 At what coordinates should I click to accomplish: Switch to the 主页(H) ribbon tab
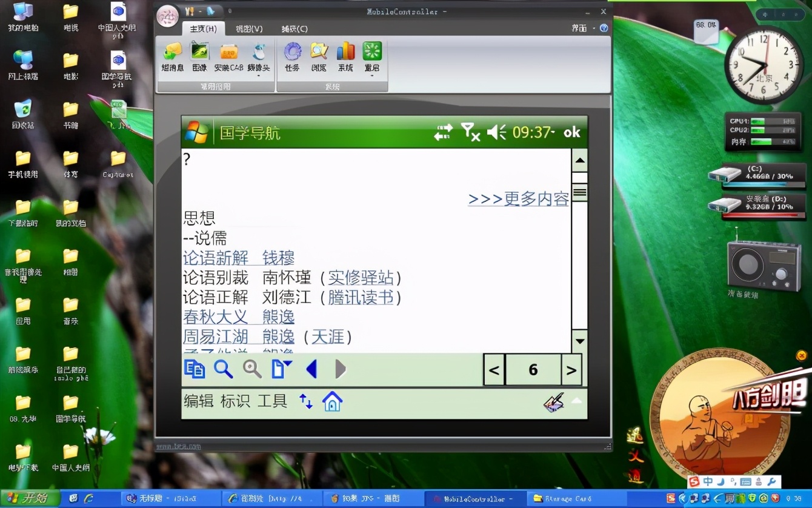(203, 28)
